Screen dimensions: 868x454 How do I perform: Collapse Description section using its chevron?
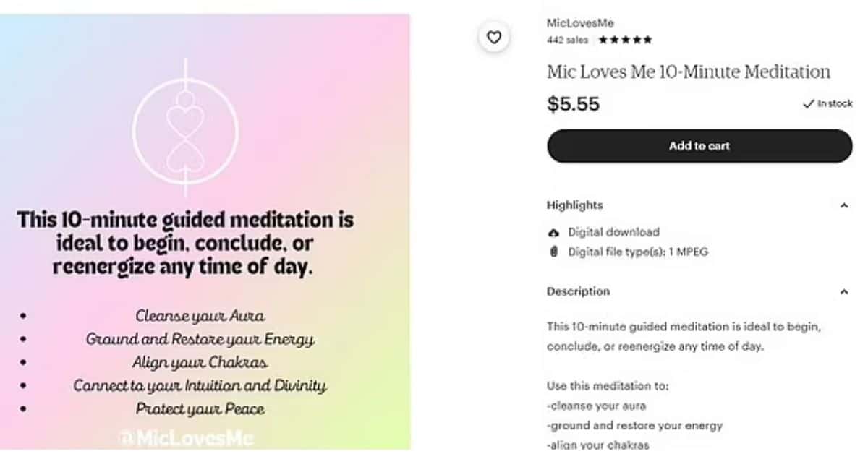pyautogui.click(x=843, y=292)
